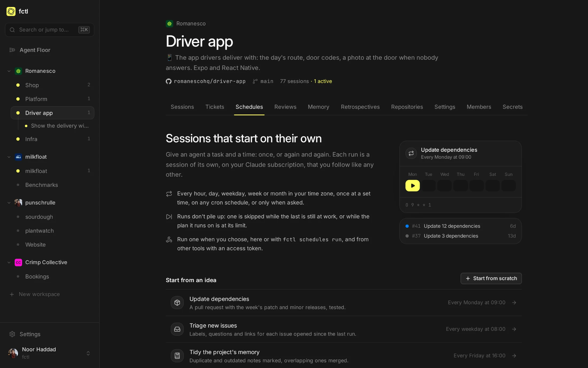Switch to the Tickets tab

(215, 107)
